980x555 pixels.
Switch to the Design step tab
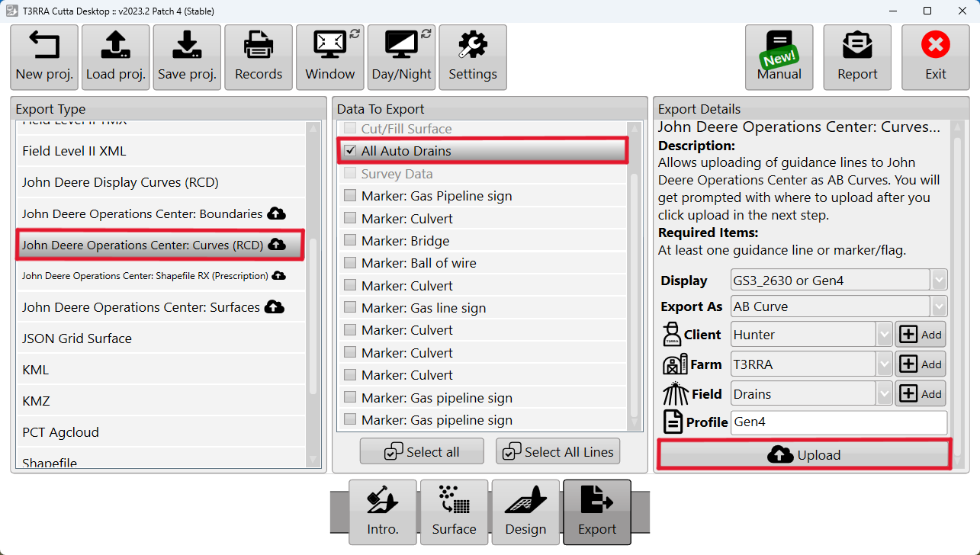(x=525, y=512)
